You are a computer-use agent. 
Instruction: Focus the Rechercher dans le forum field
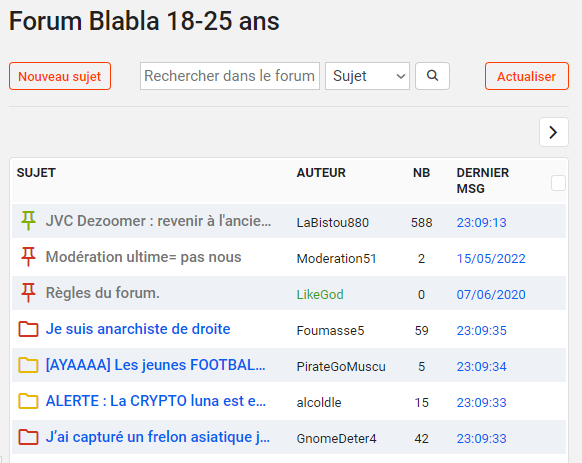click(x=230, y=76)
